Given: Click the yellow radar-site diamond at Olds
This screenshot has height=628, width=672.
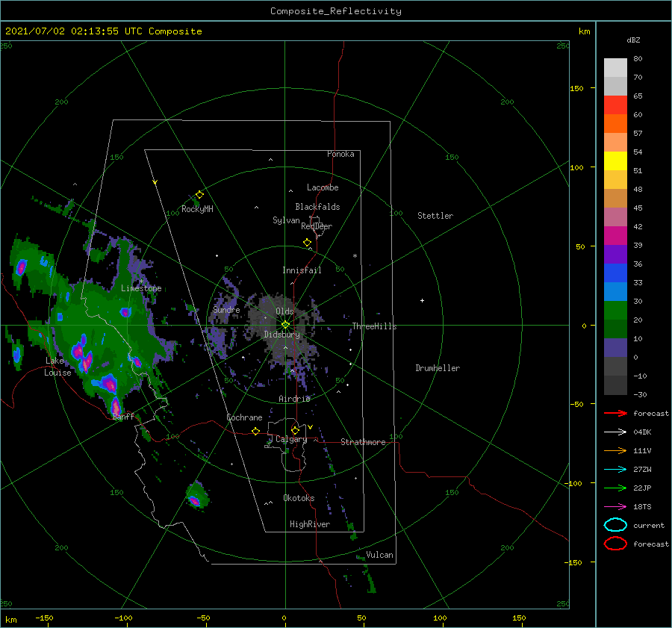Looking at the screenshot, I should pyautogui.click(x=285, y=325).
